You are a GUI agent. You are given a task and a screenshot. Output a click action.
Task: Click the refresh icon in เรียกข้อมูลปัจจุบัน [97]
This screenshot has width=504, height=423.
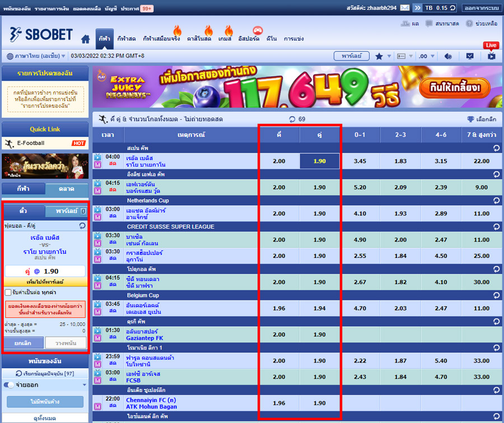[x=18, y=374]
